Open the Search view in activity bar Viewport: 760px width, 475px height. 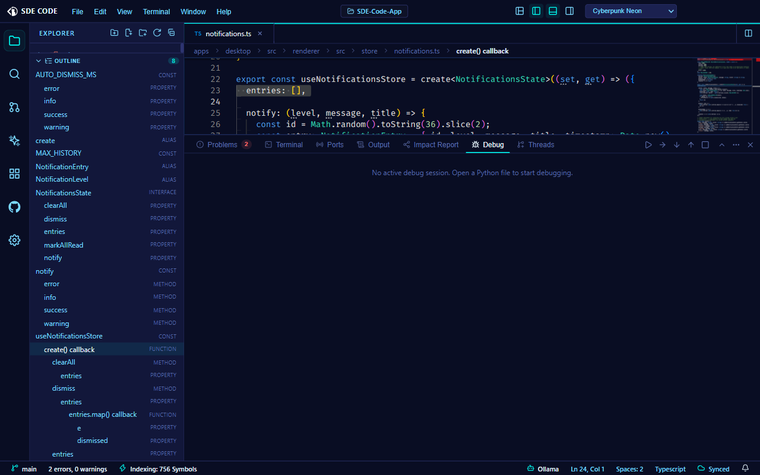(x=14, y=74)
